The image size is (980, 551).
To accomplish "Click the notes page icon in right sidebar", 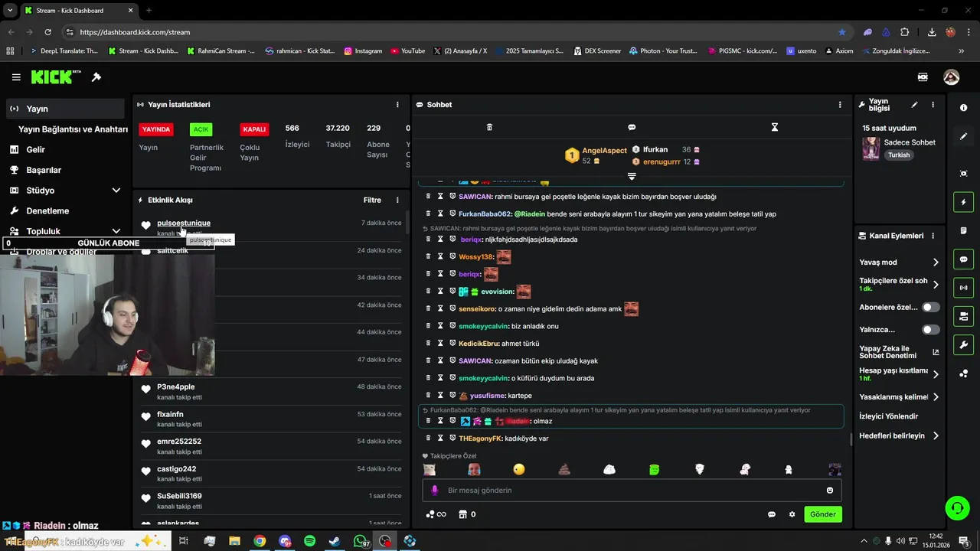I will [x=963, y=230].
